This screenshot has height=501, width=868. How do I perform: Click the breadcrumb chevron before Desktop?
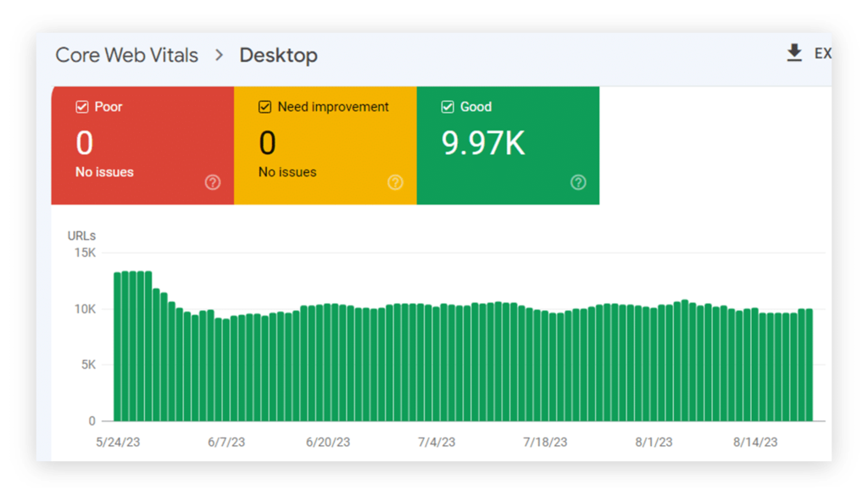pos(219,55)
